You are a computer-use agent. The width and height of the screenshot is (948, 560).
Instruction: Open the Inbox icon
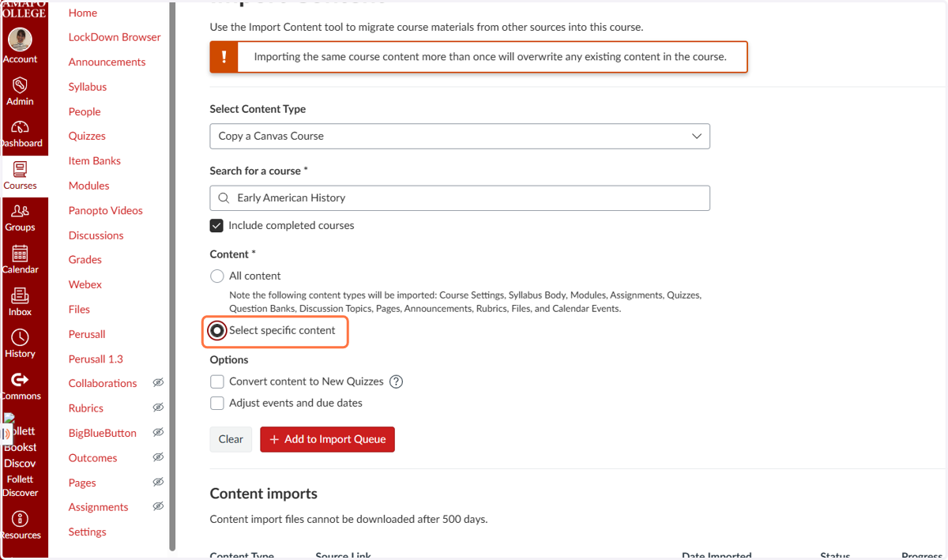click(x=20, y=295)
